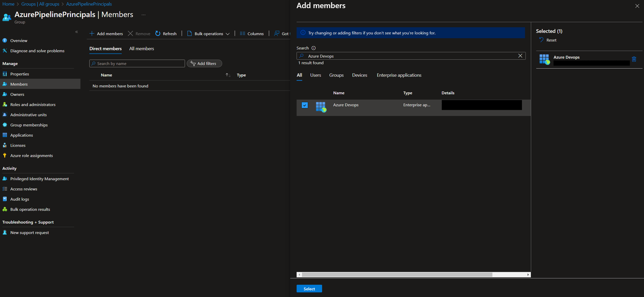
Task: Switch to the Direct members tab
Action: pyautogui.click(x=106, y=49)
